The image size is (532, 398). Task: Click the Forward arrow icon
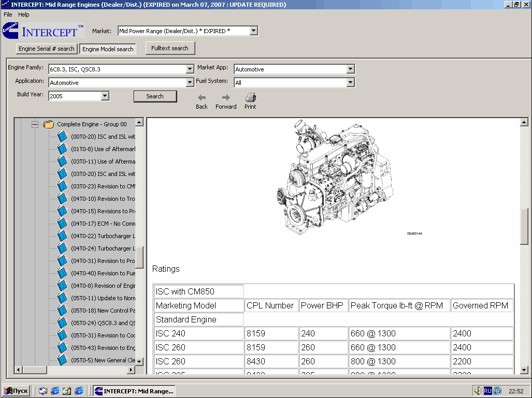pyautogui.click(x=226, y=97)
